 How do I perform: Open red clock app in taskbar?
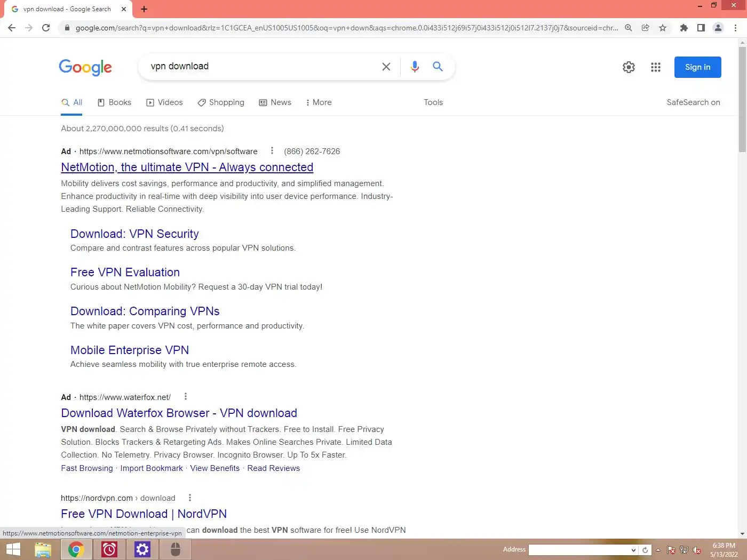click(109, 549)
